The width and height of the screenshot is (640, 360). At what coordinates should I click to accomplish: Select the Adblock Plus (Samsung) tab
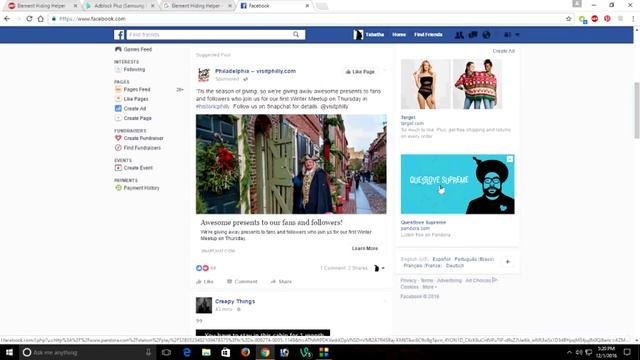coord(119,6)
